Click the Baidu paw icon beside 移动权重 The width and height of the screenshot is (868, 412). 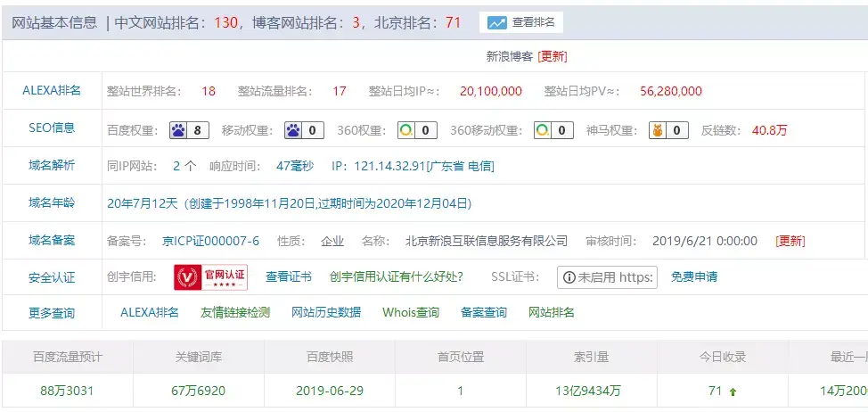click(293, 131)
